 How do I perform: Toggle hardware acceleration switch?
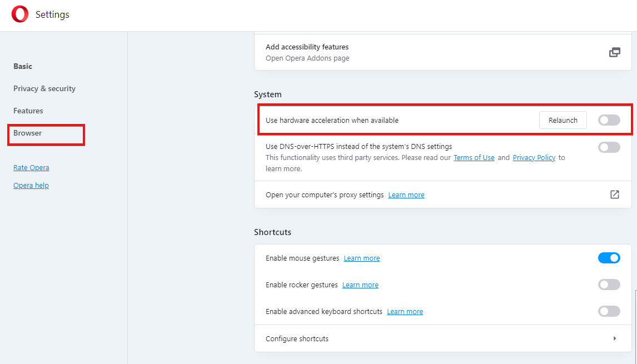tap(609, 120)
